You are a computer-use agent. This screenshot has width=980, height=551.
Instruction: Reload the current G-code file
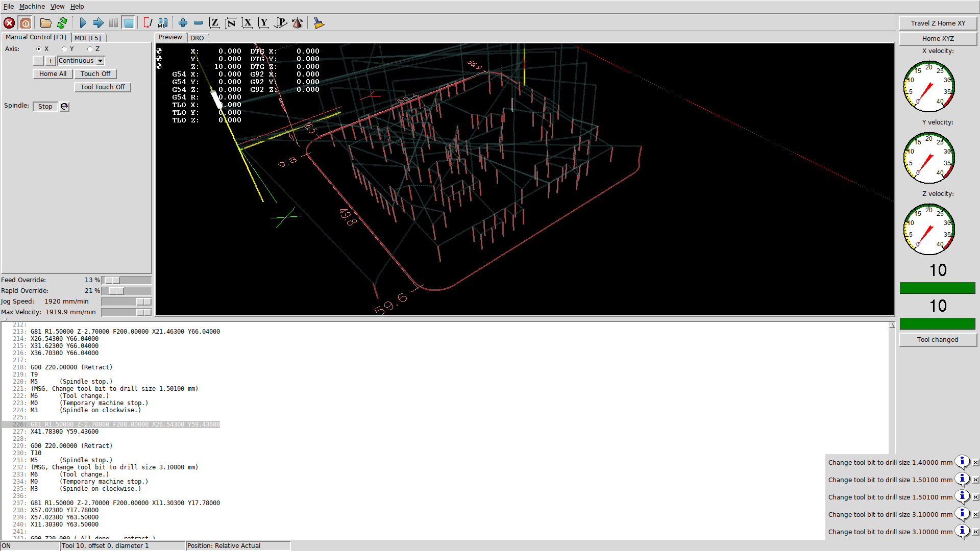click(x=62, y=23)
